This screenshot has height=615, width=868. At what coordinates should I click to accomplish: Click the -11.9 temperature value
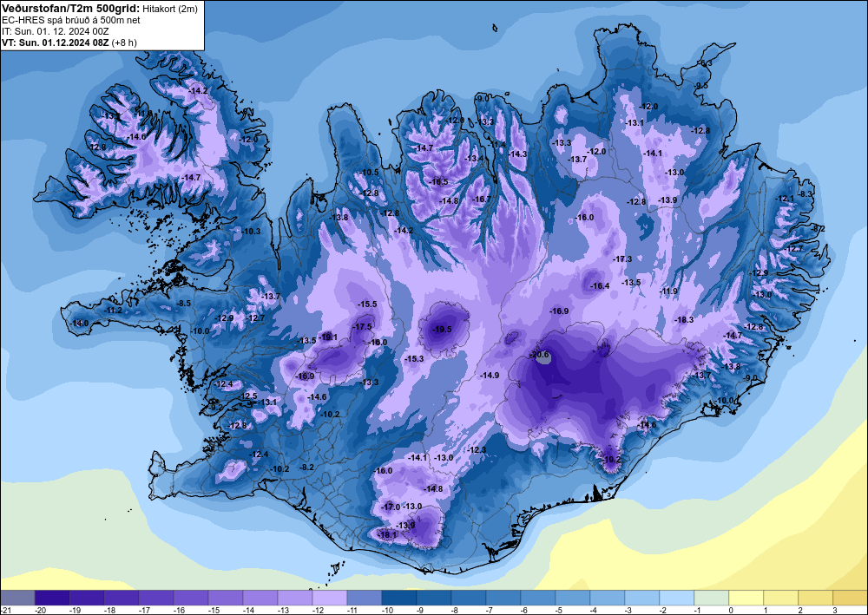tap(668, 291)
